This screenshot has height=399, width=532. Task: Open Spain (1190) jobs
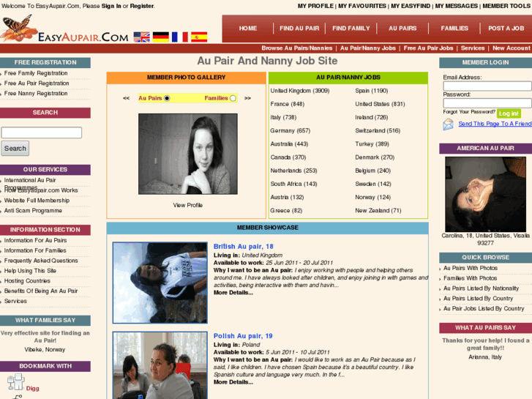(372, 91)
